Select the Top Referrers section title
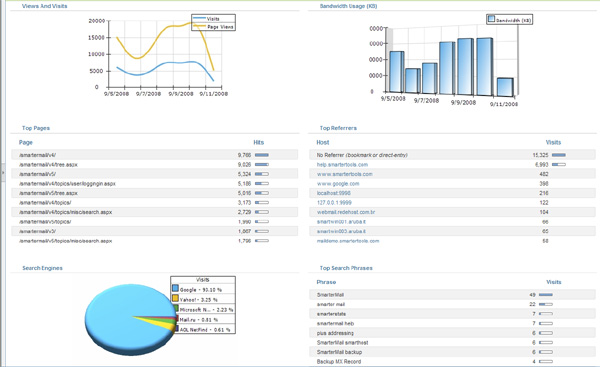 (x=338, y=128)
